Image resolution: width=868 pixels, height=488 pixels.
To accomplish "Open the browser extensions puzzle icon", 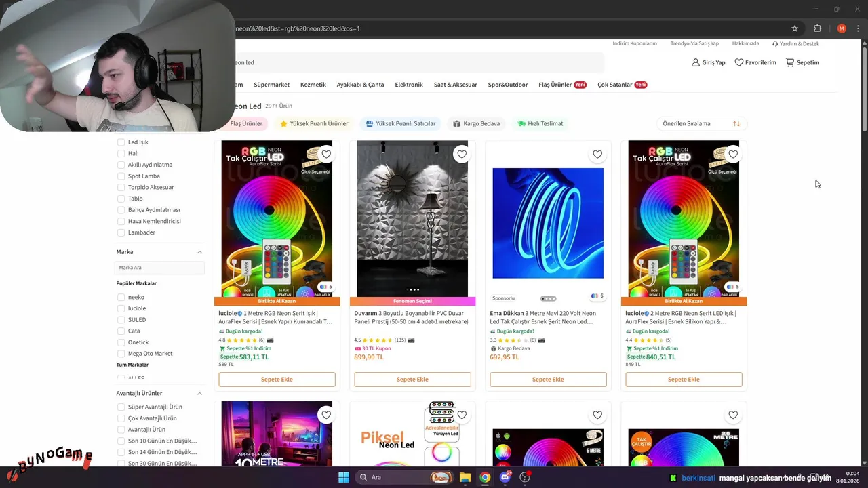I will [x=817, y=28].
